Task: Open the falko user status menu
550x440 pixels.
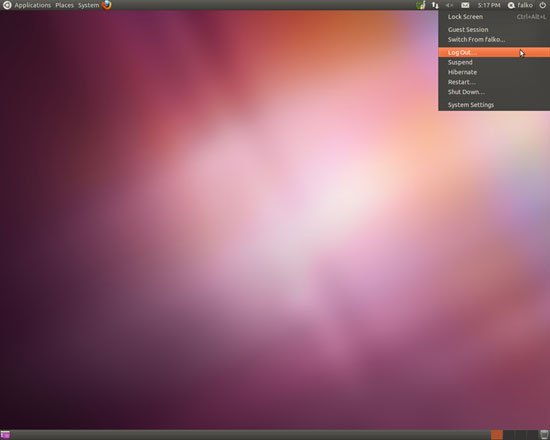Action: (525, 5)
